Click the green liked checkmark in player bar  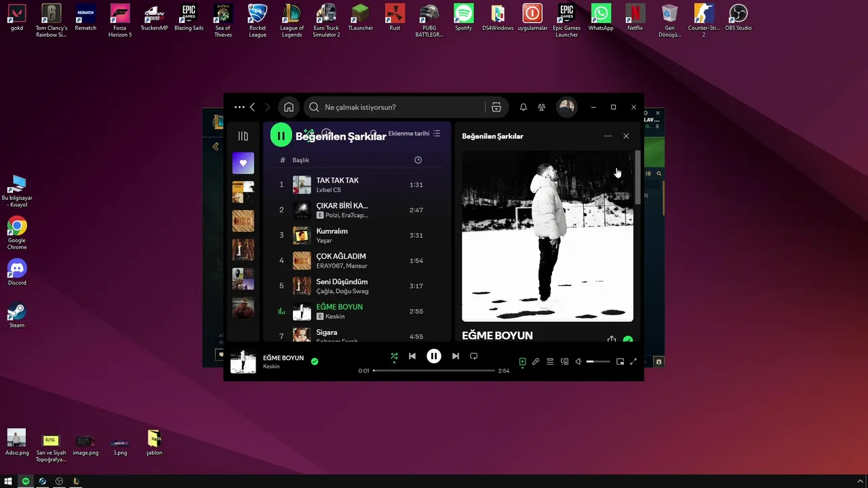coord(315,361)
